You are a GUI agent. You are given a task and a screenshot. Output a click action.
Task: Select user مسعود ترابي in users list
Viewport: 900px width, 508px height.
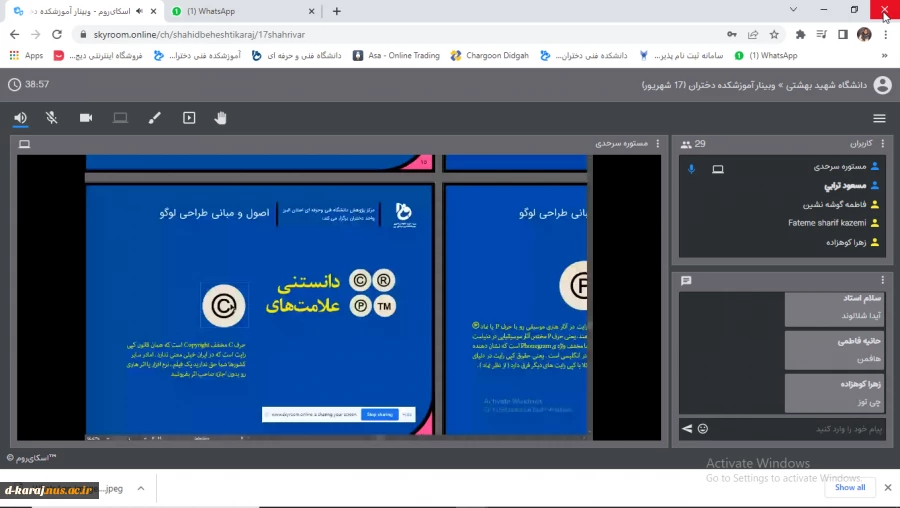point(845,185)
